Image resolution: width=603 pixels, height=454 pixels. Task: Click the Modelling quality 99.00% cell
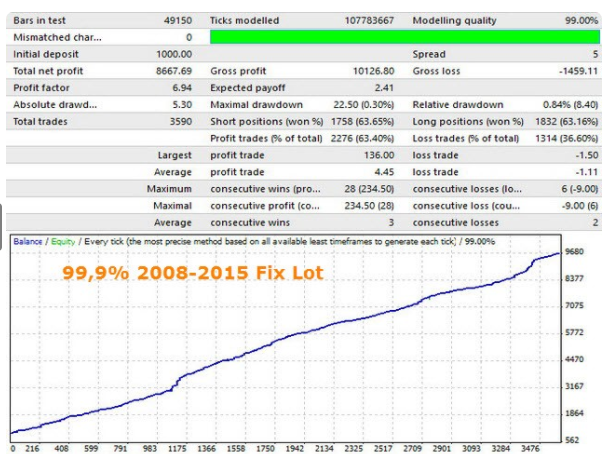[578, 20]
